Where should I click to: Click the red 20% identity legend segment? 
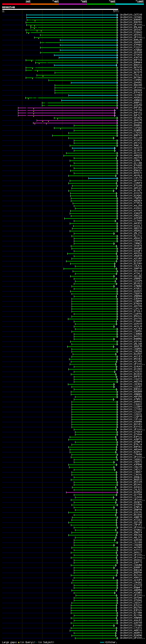(16, 4)
